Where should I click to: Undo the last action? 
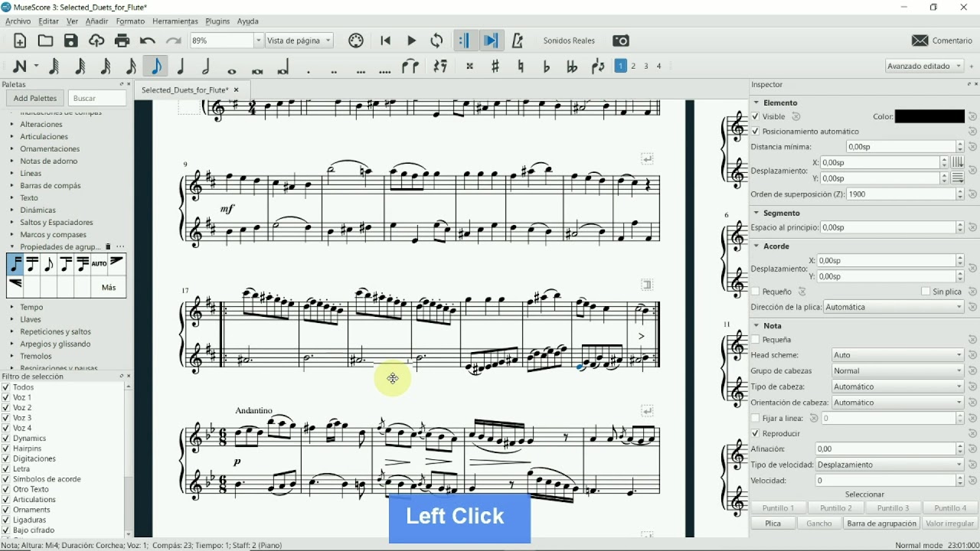point(148,41)
